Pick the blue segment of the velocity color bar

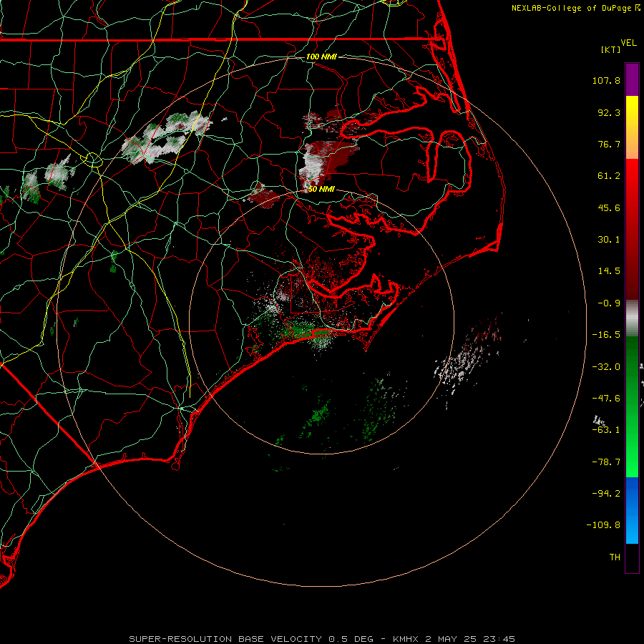[x=632, y=510]
